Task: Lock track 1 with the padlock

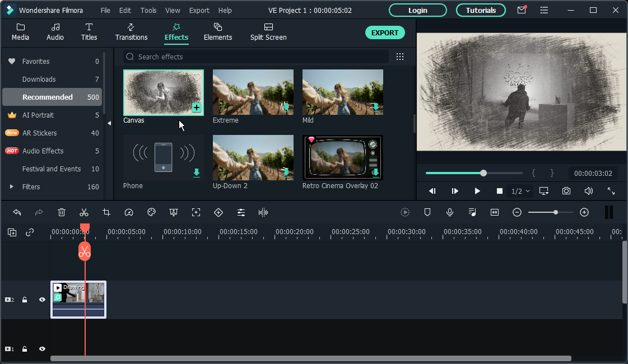Action: [25, 349]
